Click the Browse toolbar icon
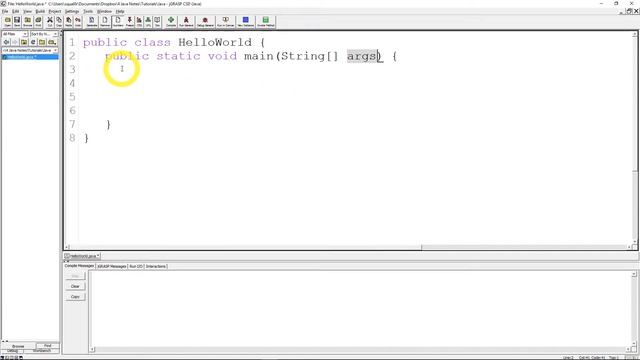Screen dimensions: 640x360 point(27,22)
